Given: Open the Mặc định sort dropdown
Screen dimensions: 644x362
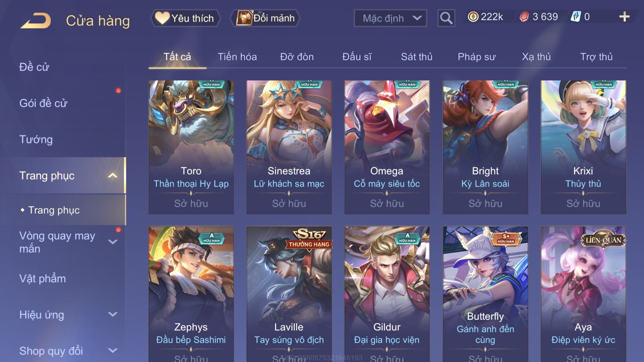Looking at the screenshot, I should click(x=390, y=18).
